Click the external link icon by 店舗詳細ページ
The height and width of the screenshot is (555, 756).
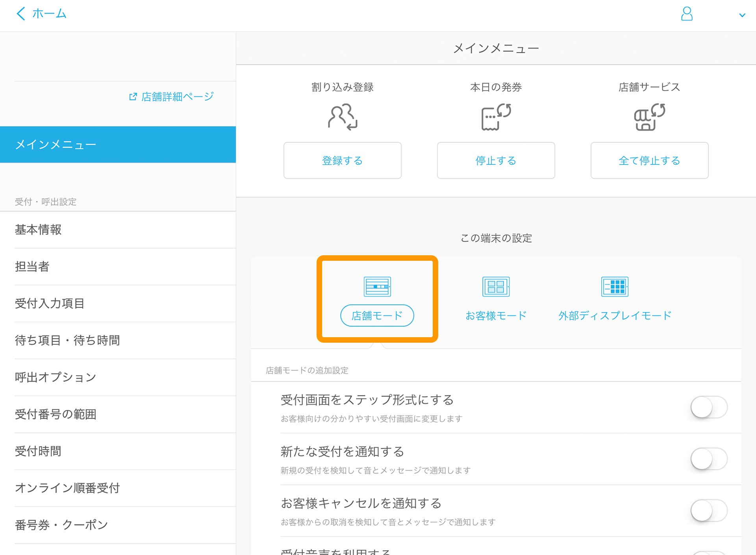pos(133,97)
